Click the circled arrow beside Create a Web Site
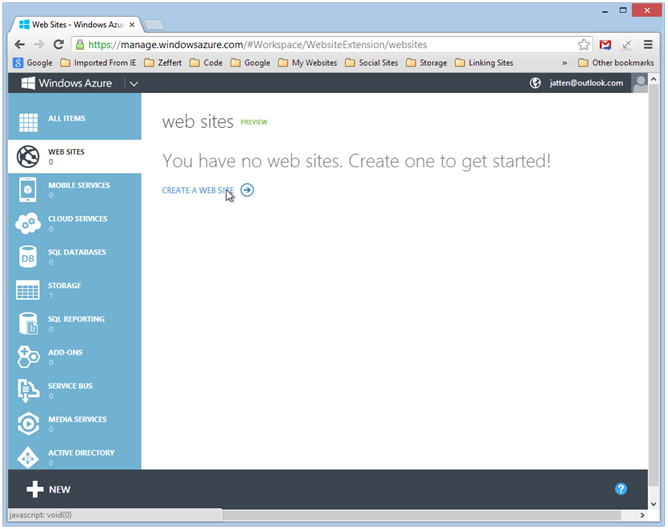The image size is (668, 529). [247, 190]
